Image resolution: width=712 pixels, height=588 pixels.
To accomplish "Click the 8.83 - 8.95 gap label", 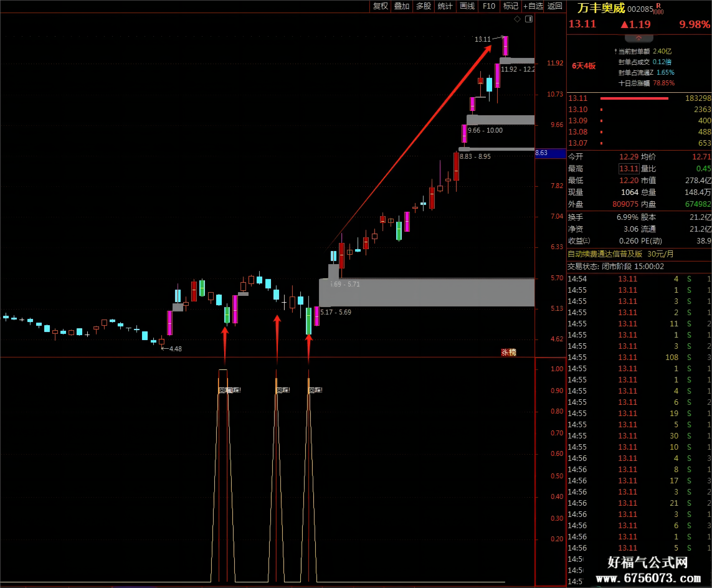I will 475,156.
